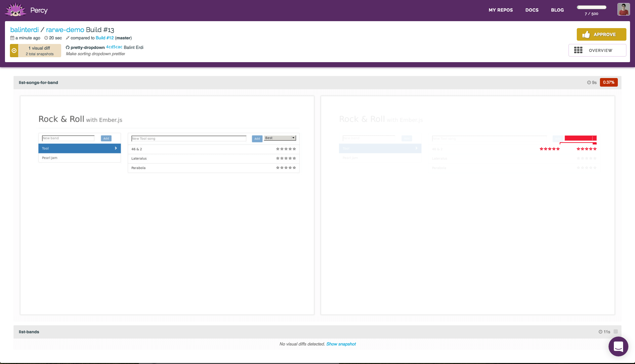Click the clock icon next to 9s
The image size is (635, 364).
coord(589,83)
